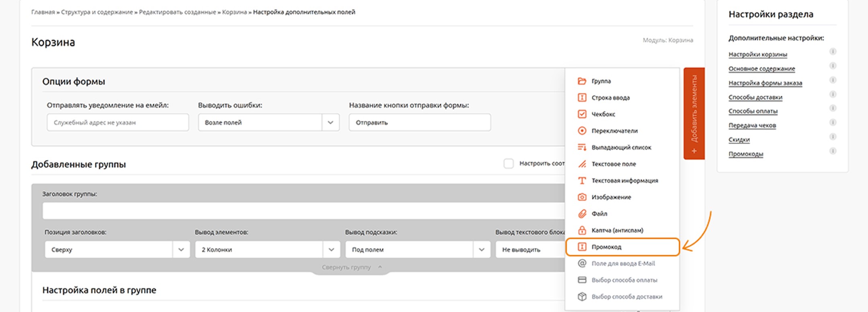Click the folder icon next to Группа
The width and height of the screenshot is (868, 312).
point(582,81)
